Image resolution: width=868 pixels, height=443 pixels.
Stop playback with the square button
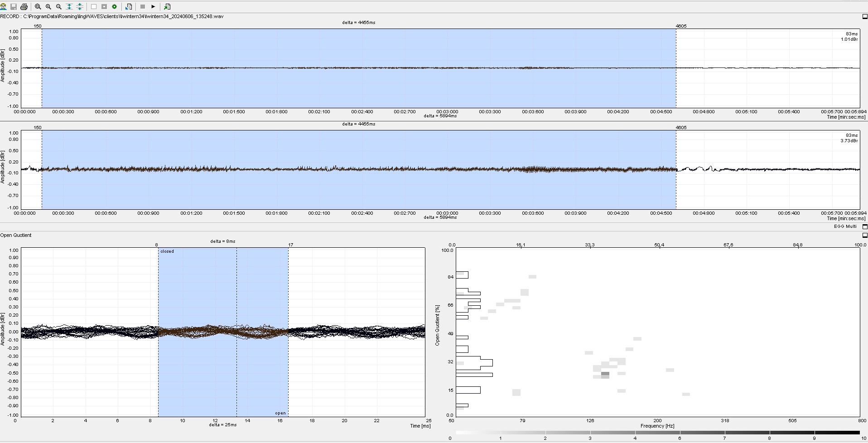pos(143,7)
